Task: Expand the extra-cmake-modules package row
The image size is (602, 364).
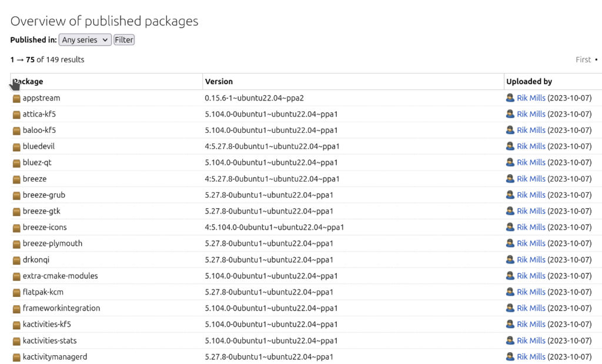Action: (x=60, y=276)
